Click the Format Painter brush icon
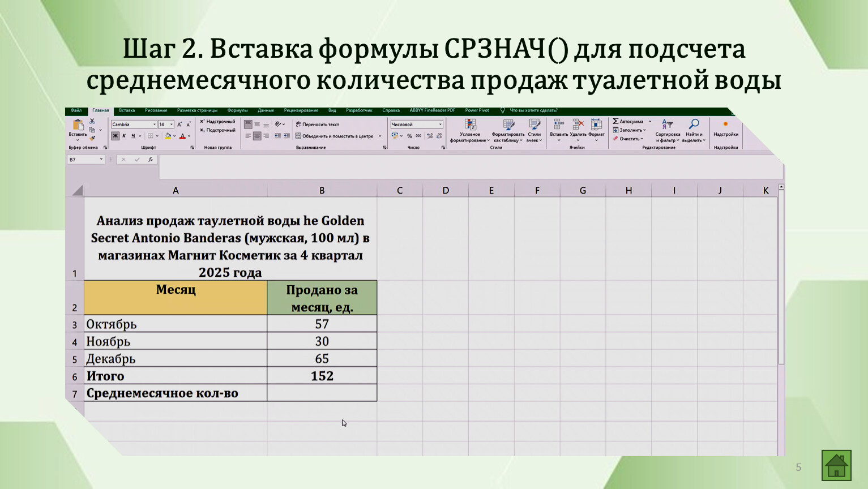Screen dimensions: 868x489 tap(92, 139)
